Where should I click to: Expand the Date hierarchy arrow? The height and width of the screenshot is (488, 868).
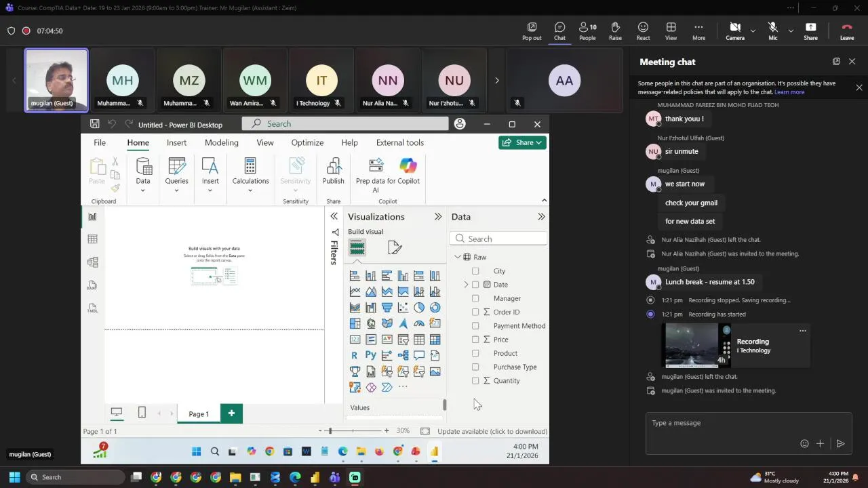click(x=466, y=285)
